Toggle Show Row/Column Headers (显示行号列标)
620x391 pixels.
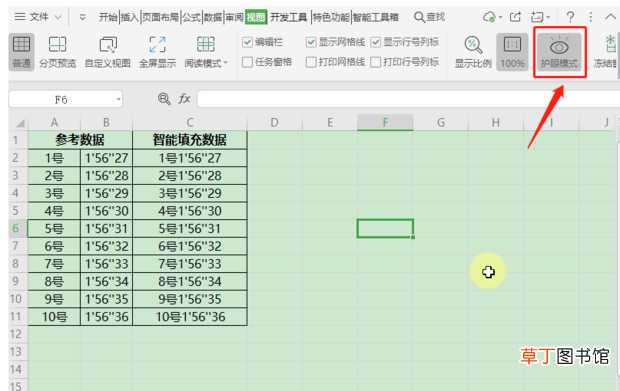point(376,42)
